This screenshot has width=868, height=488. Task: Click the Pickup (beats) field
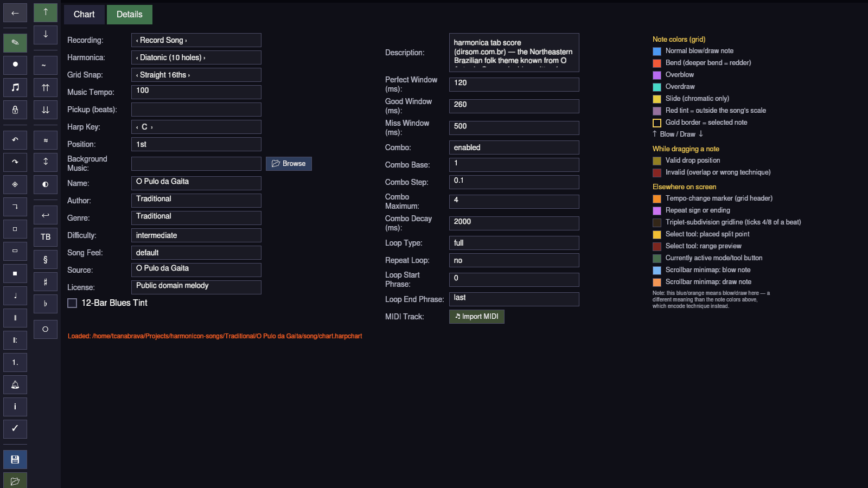(x=196, y=110)
